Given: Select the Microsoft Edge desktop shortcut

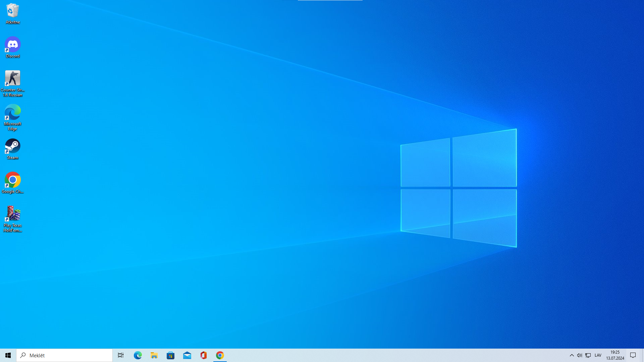Looking at the screenshot, I should pos(13,117).
